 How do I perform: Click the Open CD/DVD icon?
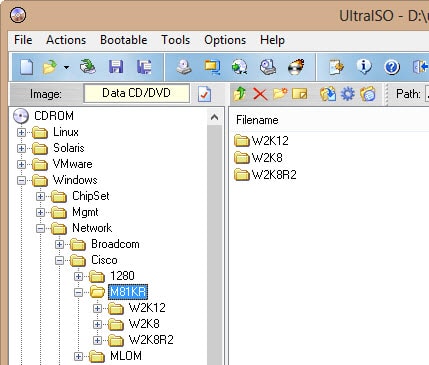[88, 67]
